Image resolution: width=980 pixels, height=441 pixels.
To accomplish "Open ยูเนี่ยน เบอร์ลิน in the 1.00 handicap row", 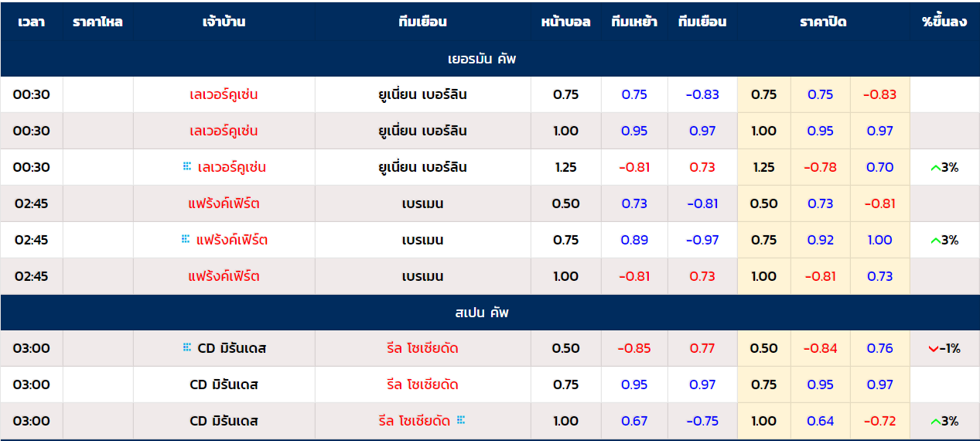I will point(422,131).
